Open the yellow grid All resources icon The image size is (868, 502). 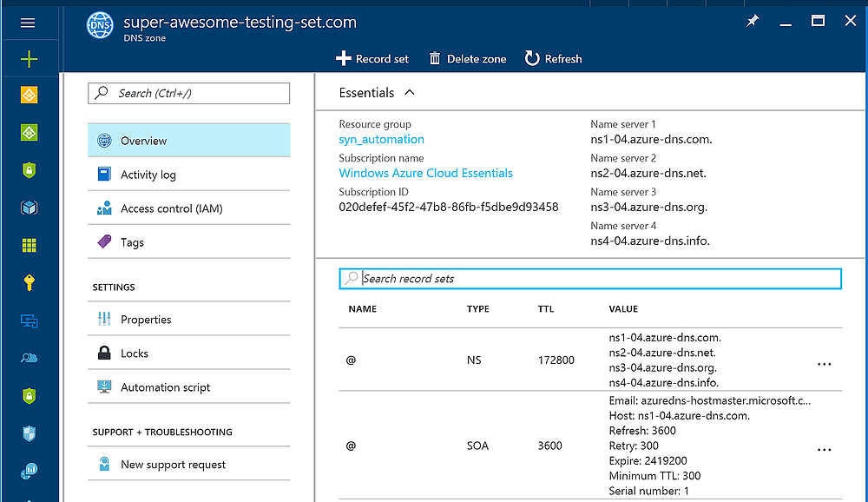coord(29,246)
